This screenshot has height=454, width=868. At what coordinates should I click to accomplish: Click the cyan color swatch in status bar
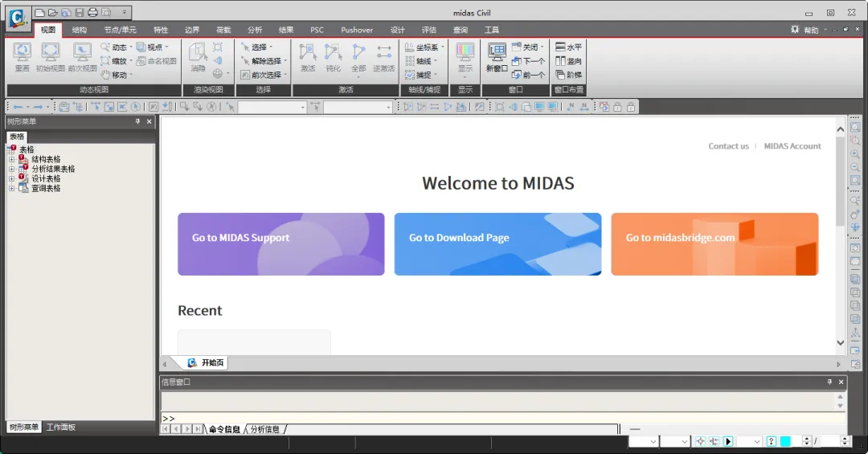tap(785, 441)
